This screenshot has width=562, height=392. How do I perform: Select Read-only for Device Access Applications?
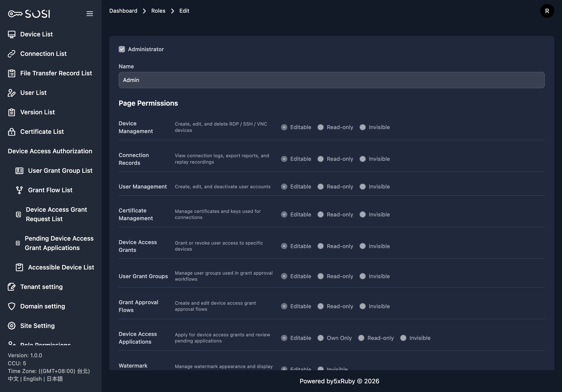click(361, 338)
